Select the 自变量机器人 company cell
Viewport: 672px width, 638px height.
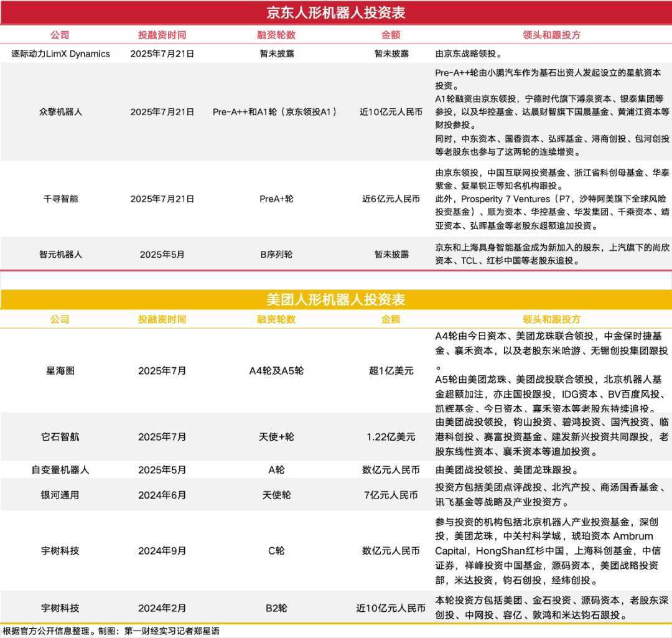[60, 470]
